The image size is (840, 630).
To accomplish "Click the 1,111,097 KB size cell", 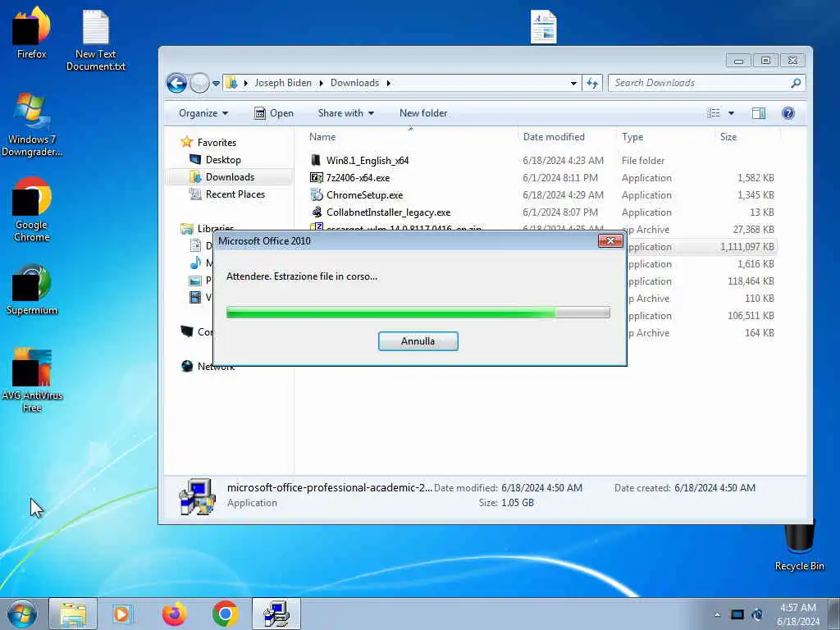I will pos(746,247).
